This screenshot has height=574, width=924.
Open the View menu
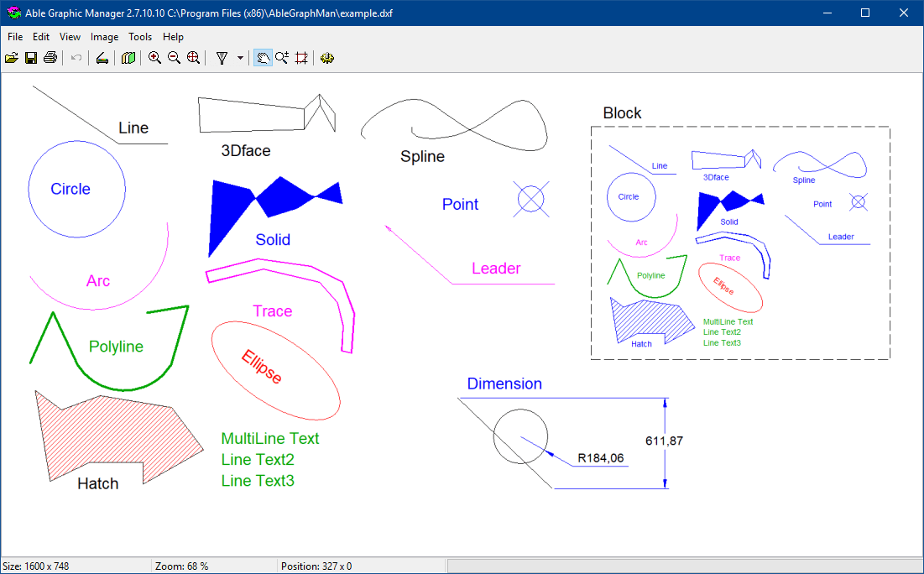(70, 37)
